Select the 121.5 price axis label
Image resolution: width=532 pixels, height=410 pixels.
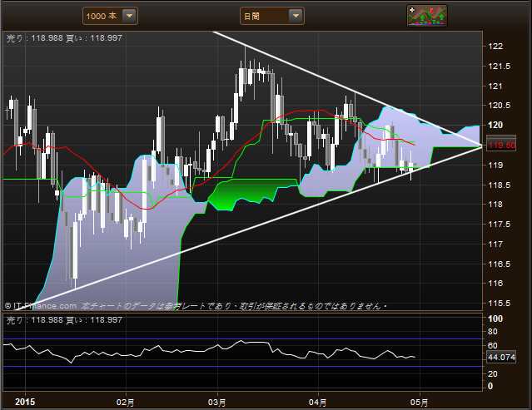coord(499,67)
